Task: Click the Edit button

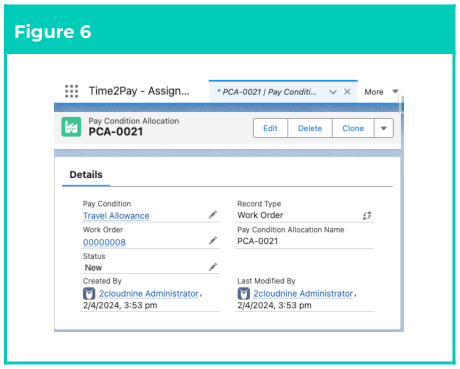Action: point(270,128)
